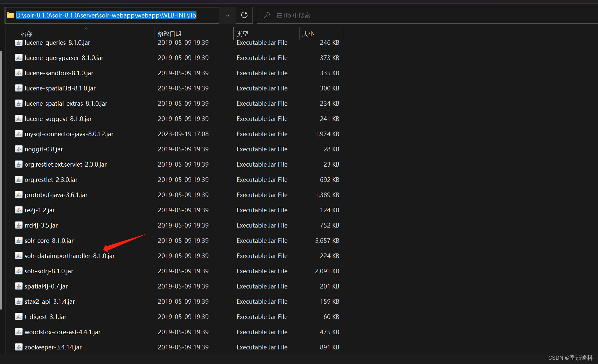
Task: Click the 5,657 KB size value
Action: [327, 241]
